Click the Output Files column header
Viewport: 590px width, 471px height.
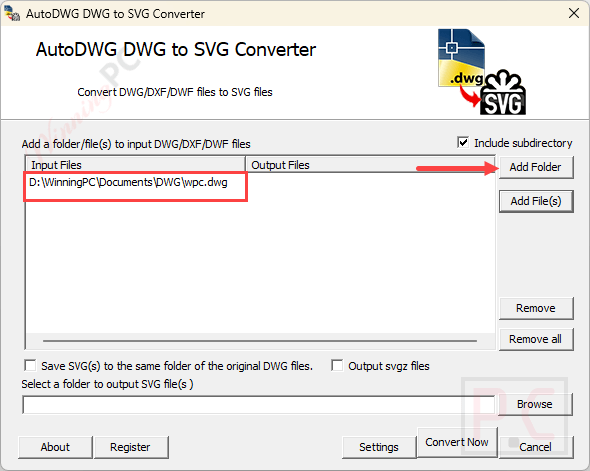click(x=370, y=165)
